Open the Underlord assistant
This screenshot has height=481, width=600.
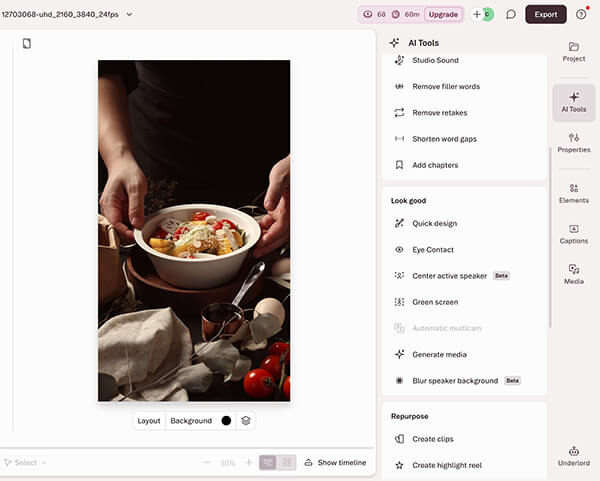point(574,456)
